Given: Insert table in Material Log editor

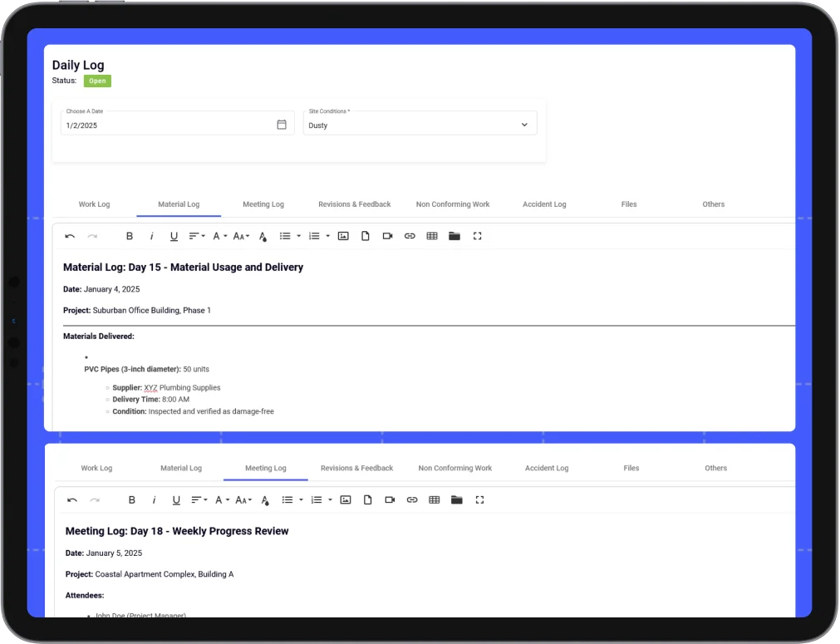Looking at the screenshot, I should 432,236.
